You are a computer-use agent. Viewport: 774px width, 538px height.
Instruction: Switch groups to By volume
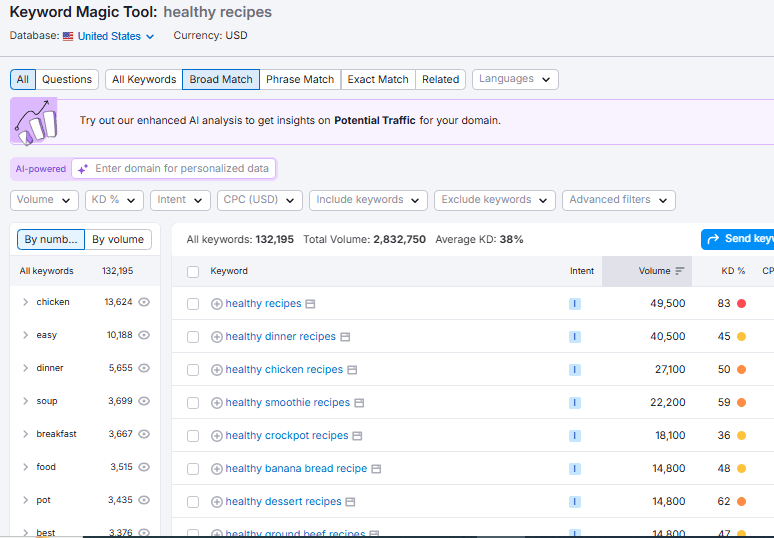(118, 240)
